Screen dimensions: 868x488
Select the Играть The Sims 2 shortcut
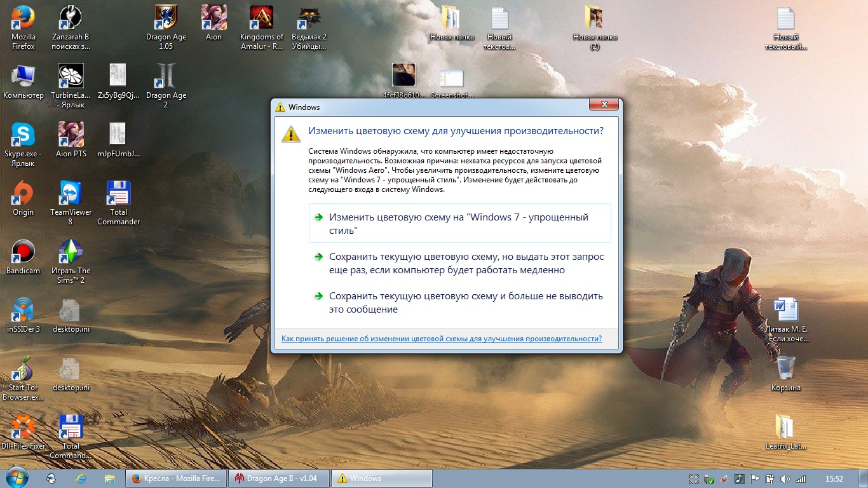coord(71,262)
